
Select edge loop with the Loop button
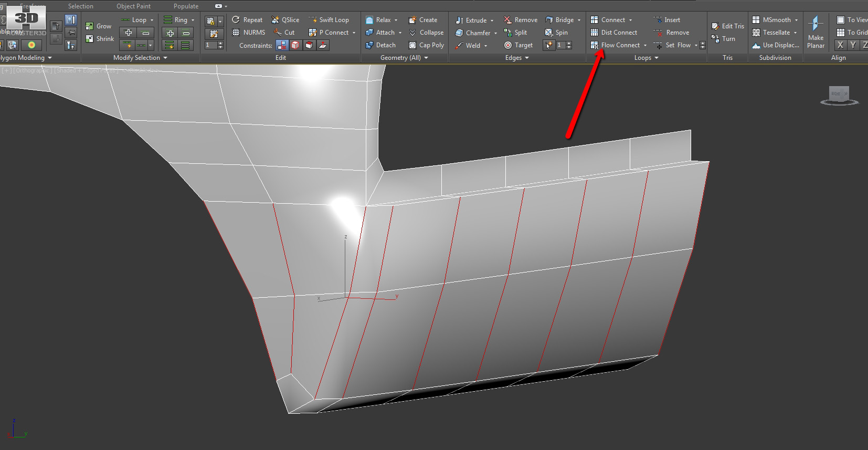coord(134,20)
